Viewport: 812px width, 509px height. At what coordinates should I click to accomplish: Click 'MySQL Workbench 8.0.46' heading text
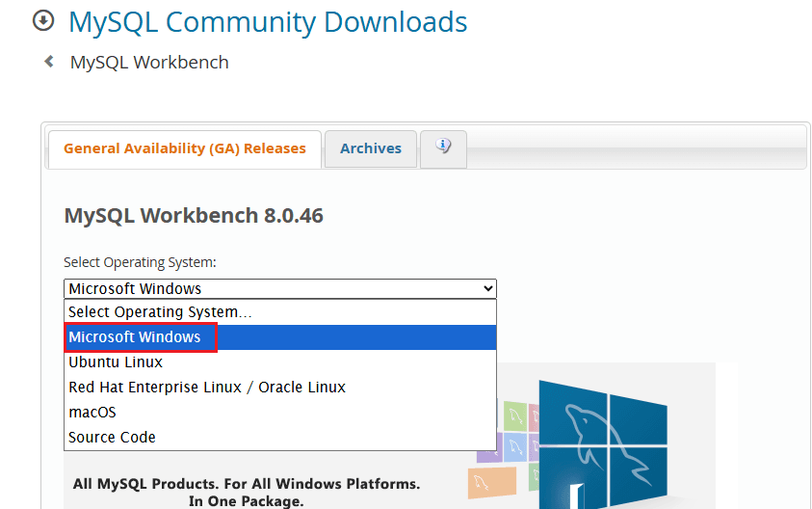coord(194,216)
